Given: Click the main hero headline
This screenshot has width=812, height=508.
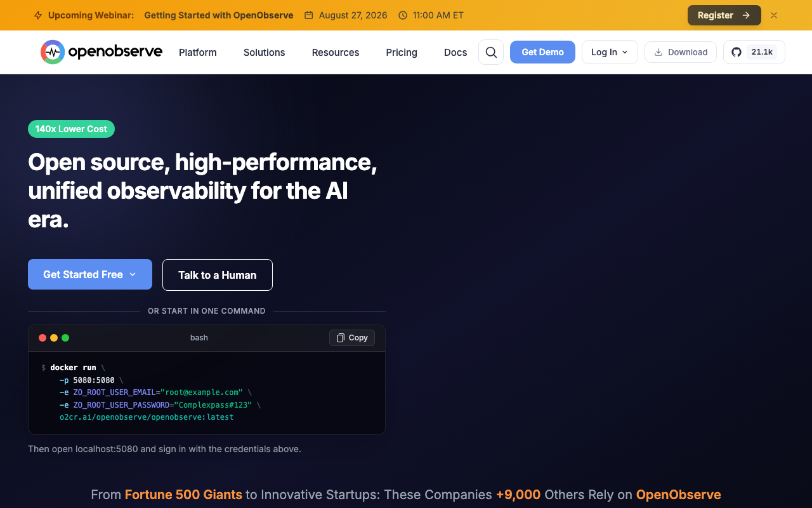Looking at the screenshot, I should pyautogui.click(x=203, y=190).
